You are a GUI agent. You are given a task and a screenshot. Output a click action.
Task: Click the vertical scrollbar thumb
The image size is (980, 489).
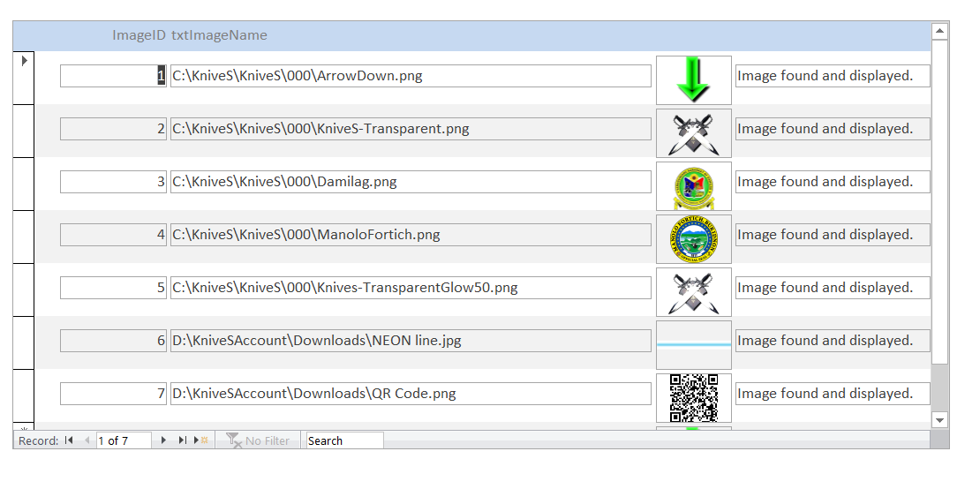[939, 202]
